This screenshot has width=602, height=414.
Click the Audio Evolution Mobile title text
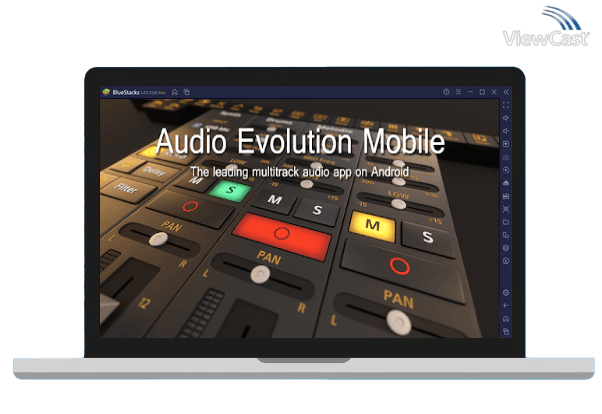click(x=301, y=142)
